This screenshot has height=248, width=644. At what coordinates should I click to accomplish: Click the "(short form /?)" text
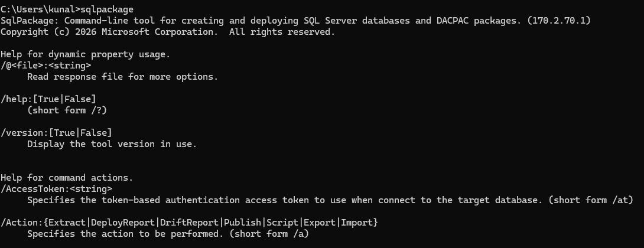pyautogui.click(x=67, y=110)
